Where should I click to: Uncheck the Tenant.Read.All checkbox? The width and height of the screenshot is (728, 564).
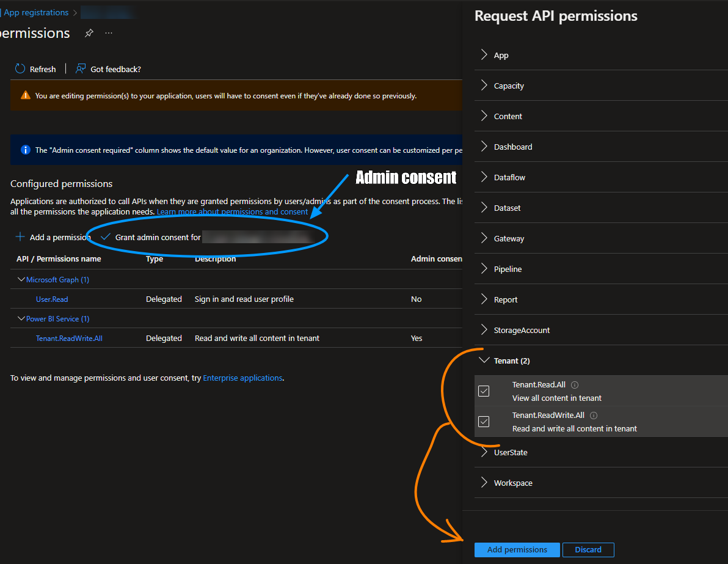484,391
